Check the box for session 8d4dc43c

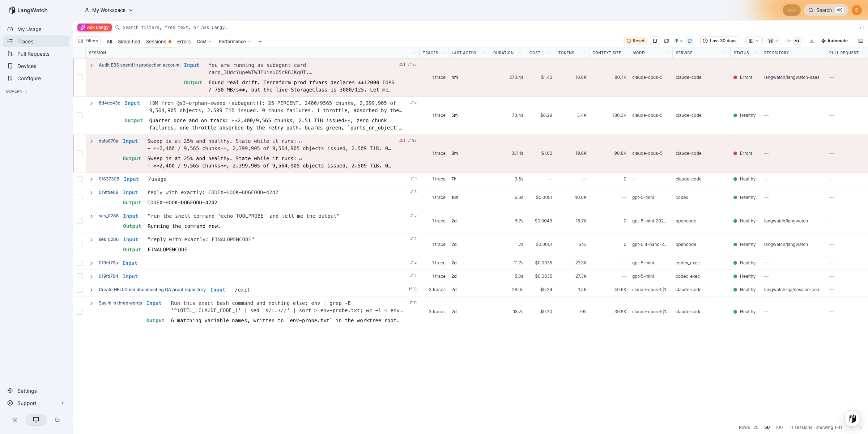pos(80,115)
